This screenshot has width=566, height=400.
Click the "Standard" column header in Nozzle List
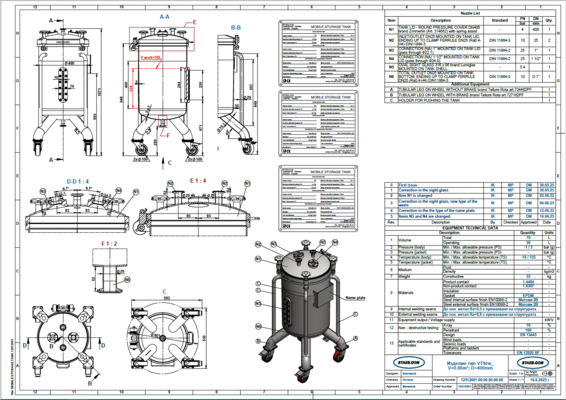click(x=500, y=20)
